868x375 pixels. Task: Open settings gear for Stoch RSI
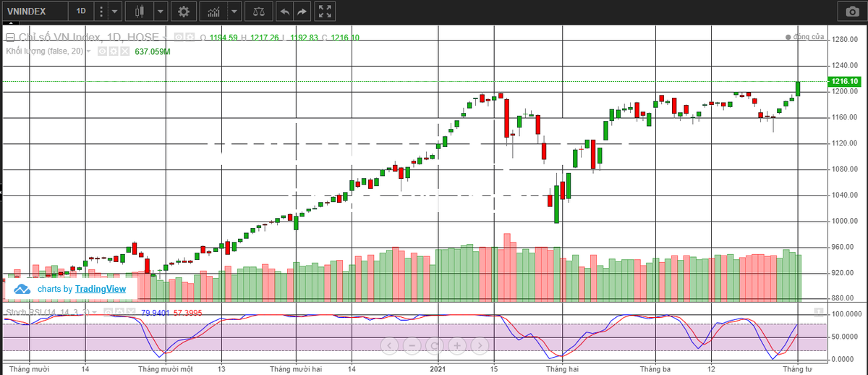pyautogui.click(x=119, y=312)
